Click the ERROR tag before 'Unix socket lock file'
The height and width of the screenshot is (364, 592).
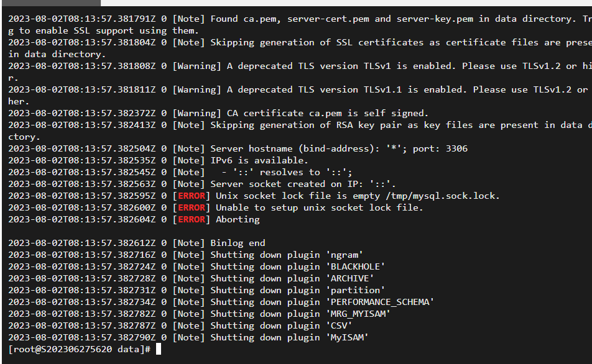(x=192, y=196)
